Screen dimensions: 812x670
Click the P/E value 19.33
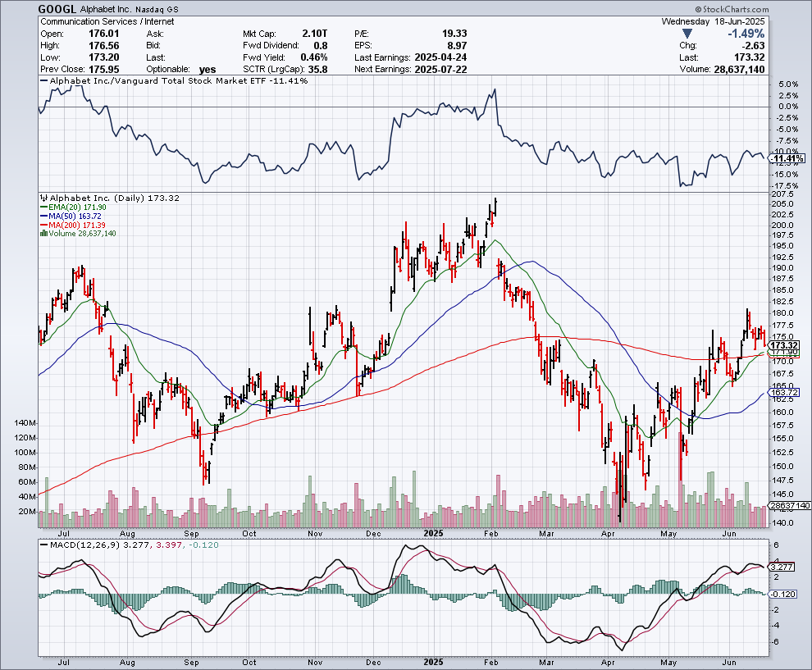[454, 34]
